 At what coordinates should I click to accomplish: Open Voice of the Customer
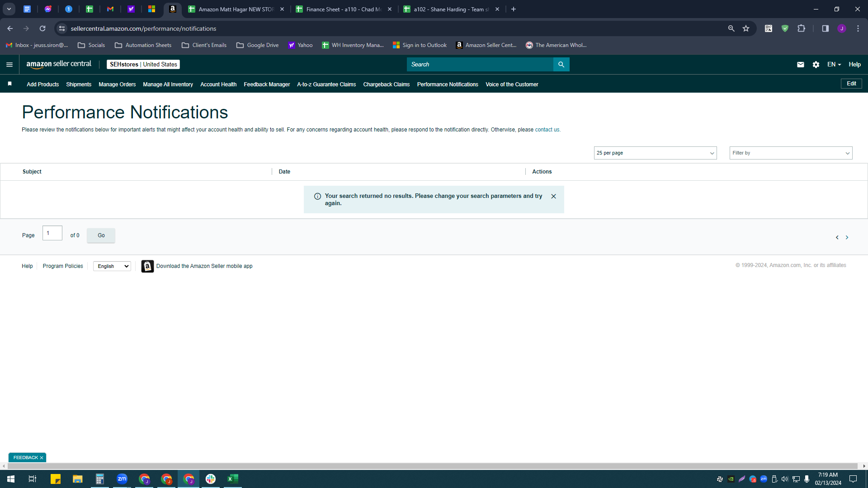pyautogui.click(x=512, y=84)
